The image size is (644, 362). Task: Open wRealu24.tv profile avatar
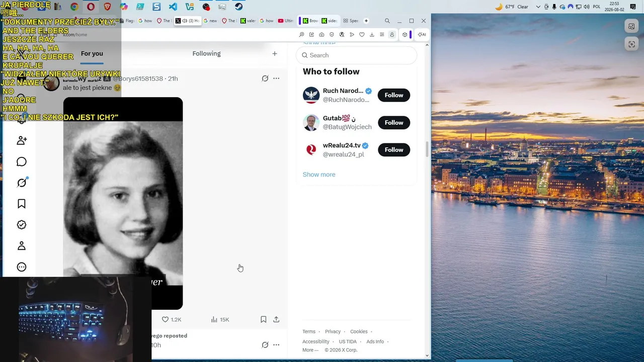coord(311,150)
